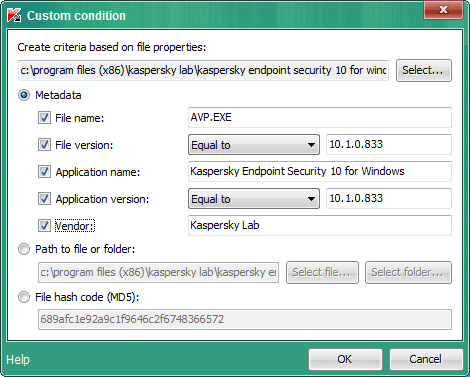Viewport: 470px width, 377px height.
Task: Select the Metadata radio option
Action: click(x=24, y=95)
